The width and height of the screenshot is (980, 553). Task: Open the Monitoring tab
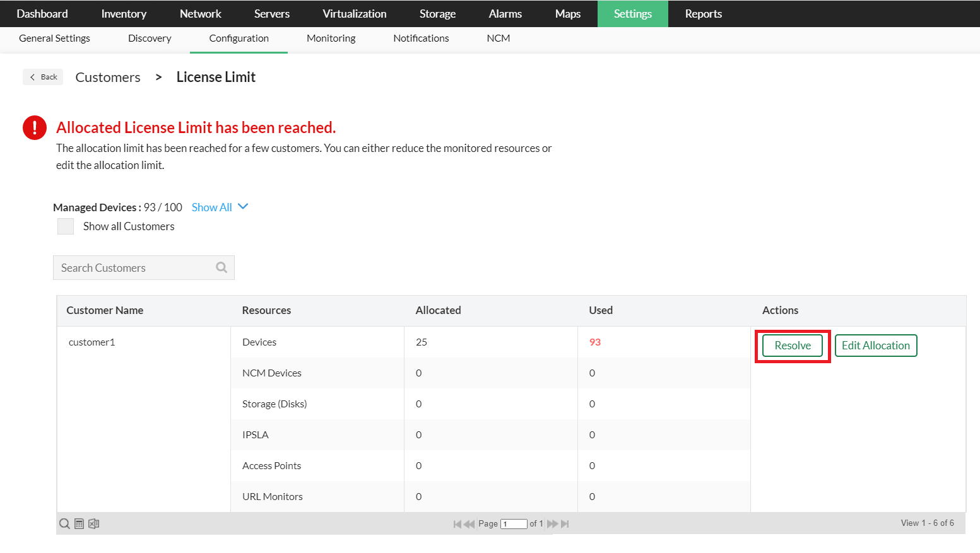coord(331,38)
